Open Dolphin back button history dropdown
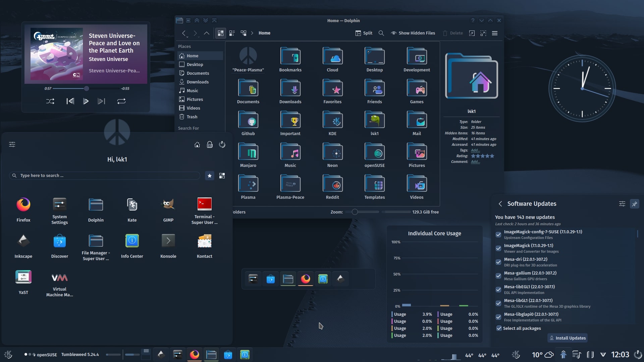Viewport: 644px width, 362px height. point(187,37)
